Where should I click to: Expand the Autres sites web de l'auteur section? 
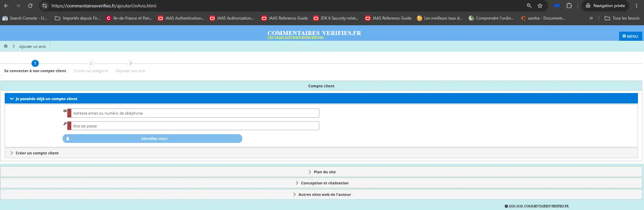[321, 194]
